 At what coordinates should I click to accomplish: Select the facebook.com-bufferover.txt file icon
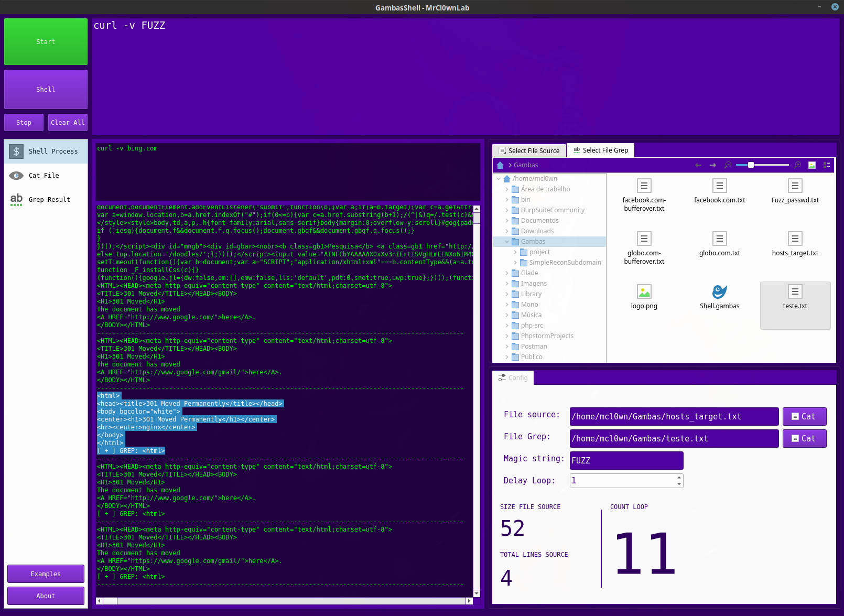point(644,186)
